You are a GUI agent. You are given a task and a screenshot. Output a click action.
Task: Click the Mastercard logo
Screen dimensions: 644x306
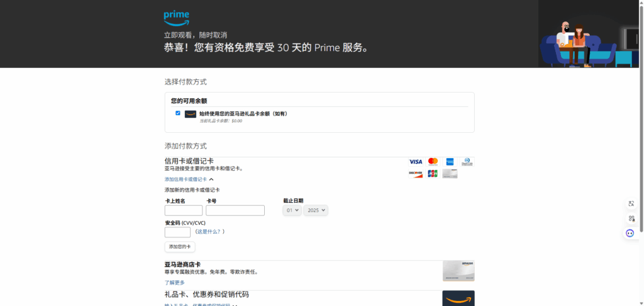pyautogui.click(x=433, y=162)
